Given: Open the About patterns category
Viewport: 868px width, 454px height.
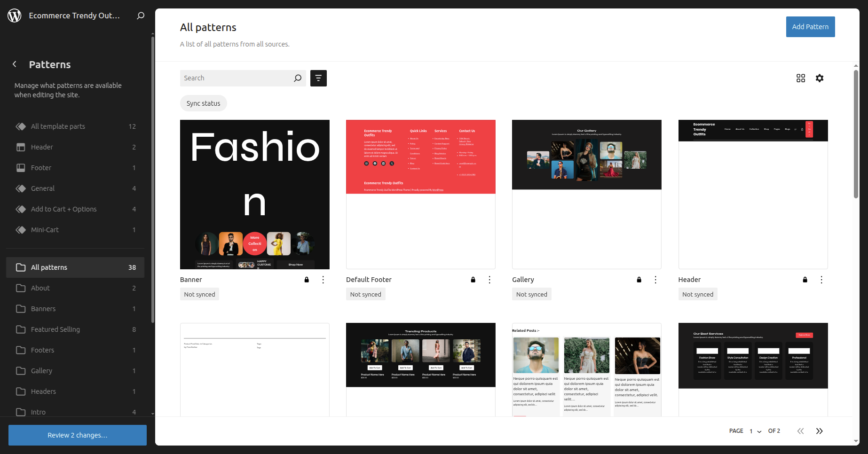Looking at the screenshot, I should pos(75,288).
